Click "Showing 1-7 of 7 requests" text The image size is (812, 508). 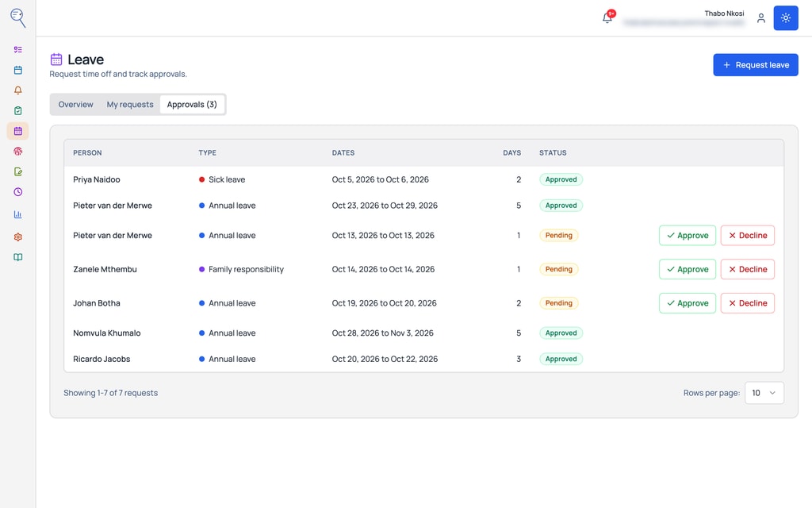(111, 393)
